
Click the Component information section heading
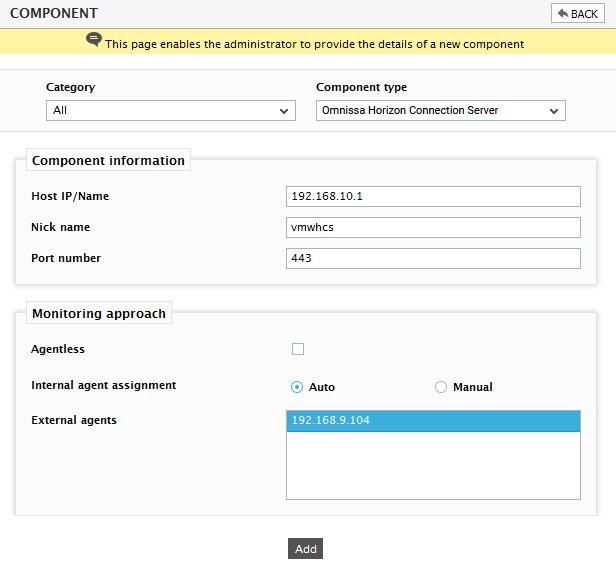point(108,160)
